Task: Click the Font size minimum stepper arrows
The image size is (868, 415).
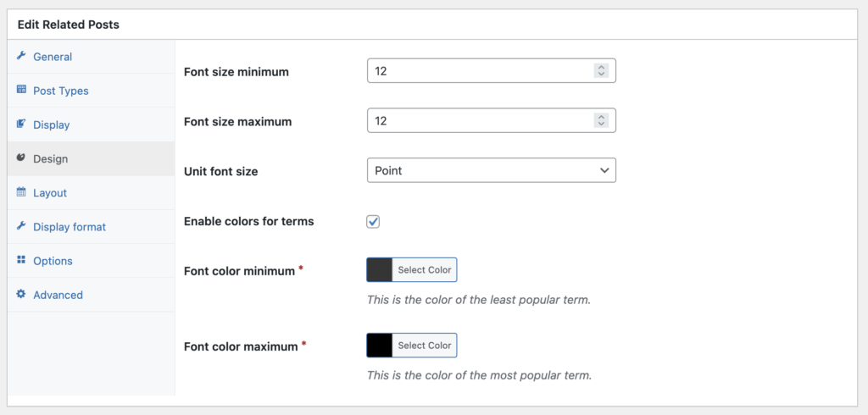Action: [601, 72]
